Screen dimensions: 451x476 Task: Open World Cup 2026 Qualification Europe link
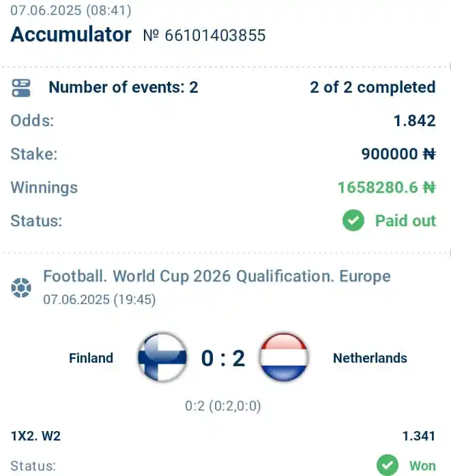pos(217,276)
